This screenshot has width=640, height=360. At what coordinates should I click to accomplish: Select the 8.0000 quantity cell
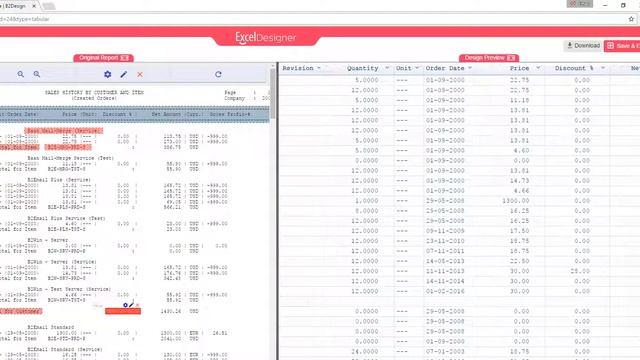pos(367,211)
